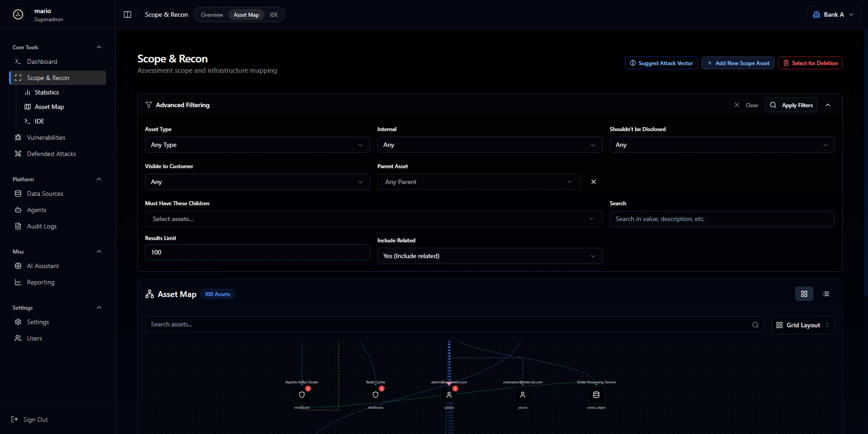The height and width of the screenshot is (434, 868).
Task: Open the Asset Type dropdown
Action: click(x=257, y=145)
